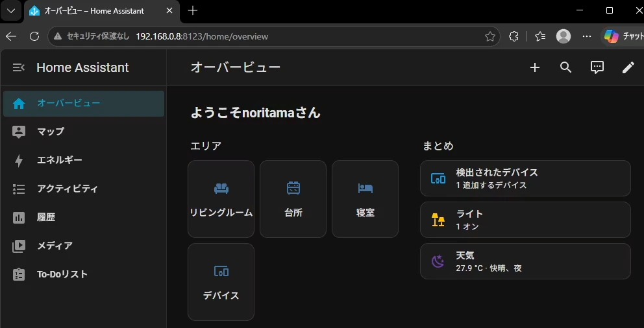This screenshot has height=328, width=644.
Task: Click the browser address bar URL
Action: point(202,36)
